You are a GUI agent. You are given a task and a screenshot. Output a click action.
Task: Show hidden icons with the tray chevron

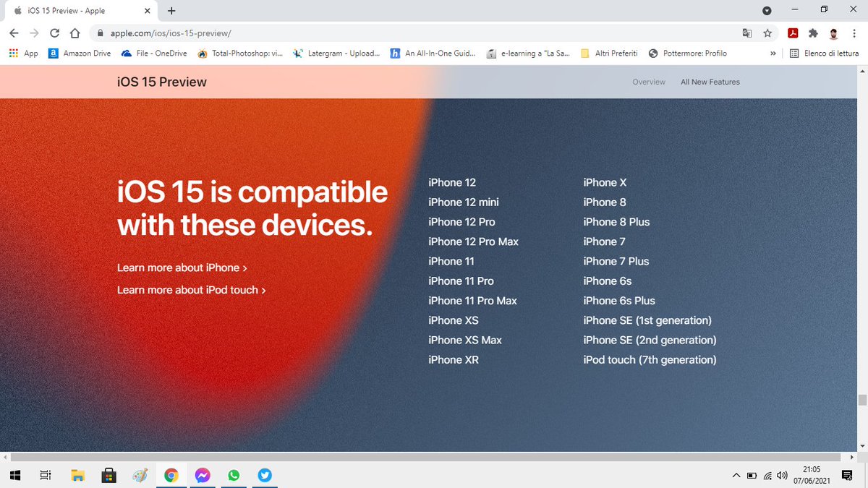[736, 475]
